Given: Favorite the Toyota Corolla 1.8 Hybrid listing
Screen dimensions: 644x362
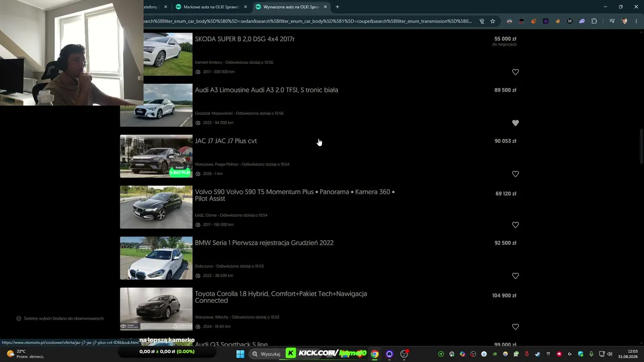Looking at the screenshot, I should [515, 327].
